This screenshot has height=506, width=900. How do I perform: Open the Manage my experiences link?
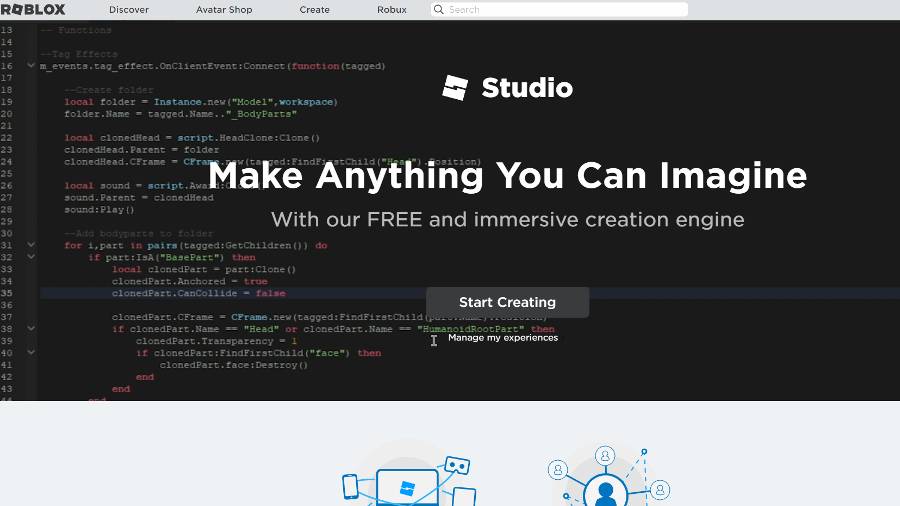tap(503, 338)
